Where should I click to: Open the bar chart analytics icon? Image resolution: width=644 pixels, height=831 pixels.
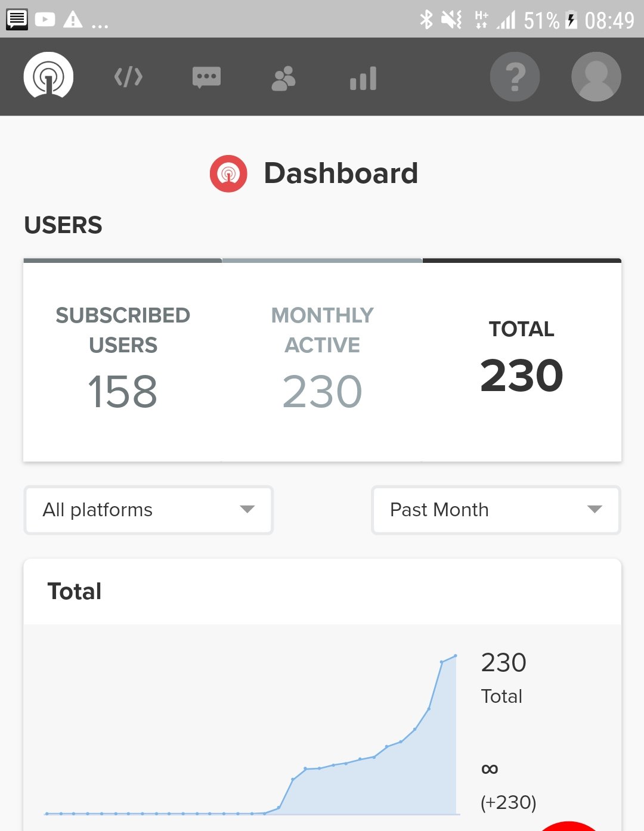coord(363,78)
